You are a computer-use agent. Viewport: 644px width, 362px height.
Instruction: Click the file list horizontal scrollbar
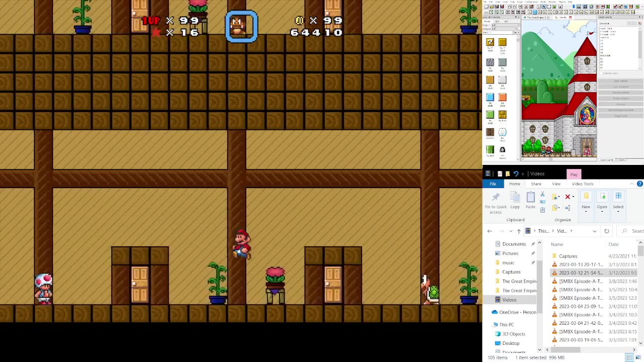point(566,349)
